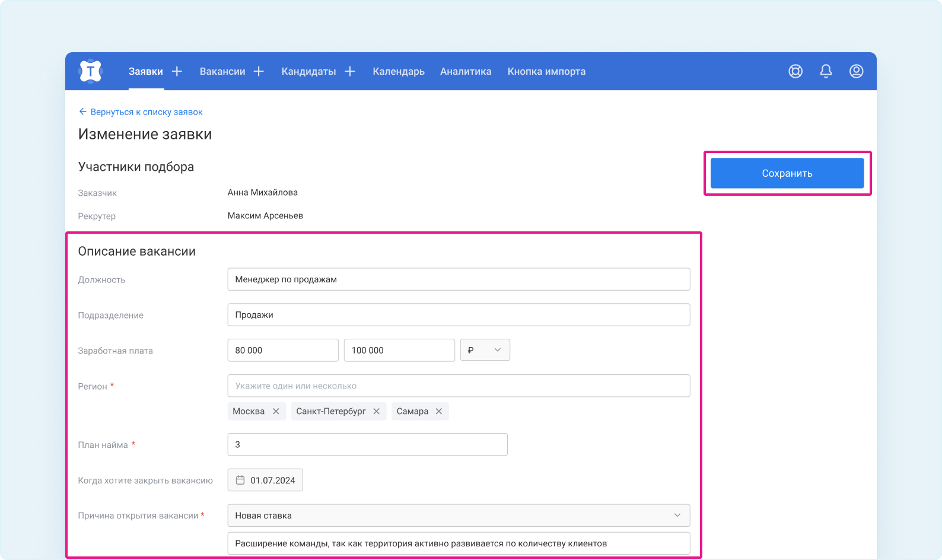Open the date picker showing 01.07.2024
This screenshot has height=560, width=942.
(265, 480)
